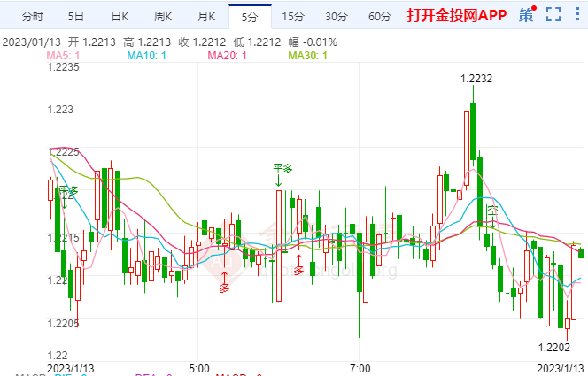Click the 空 signal marker
The image size is (588, 376).
click(x=492, y=211)
